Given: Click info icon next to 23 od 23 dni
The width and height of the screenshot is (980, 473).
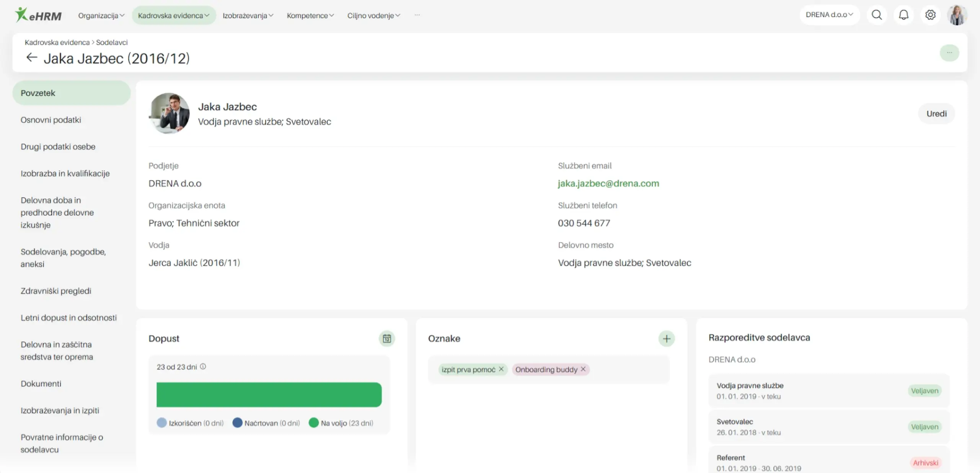Looking at the screenshot, I should [x=203, y=367].
